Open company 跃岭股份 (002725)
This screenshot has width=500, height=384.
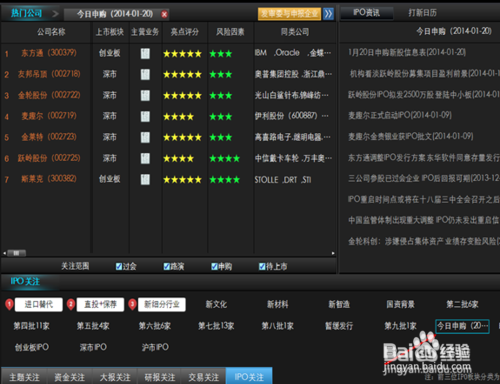coord(49,158)
